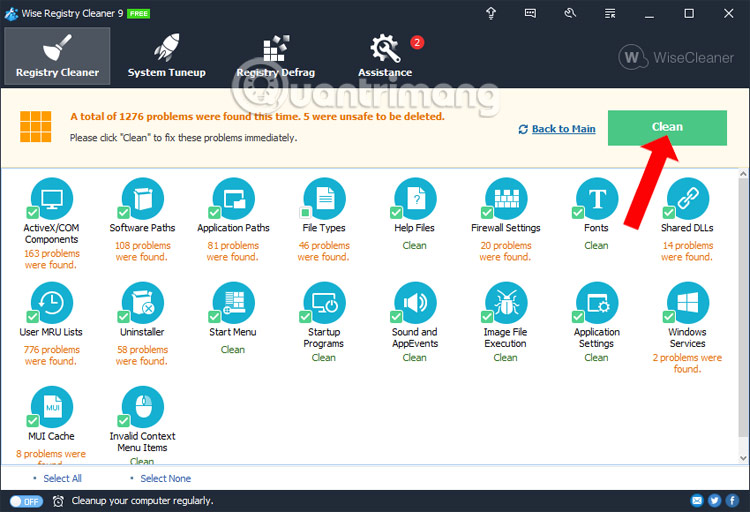Click the email icon in status bar

(697, 501)
